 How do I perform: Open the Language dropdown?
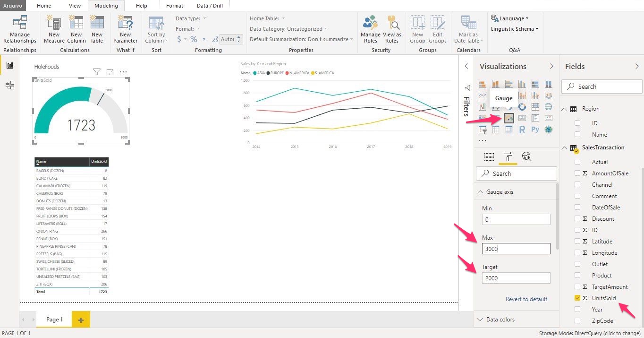coord(510,18)
